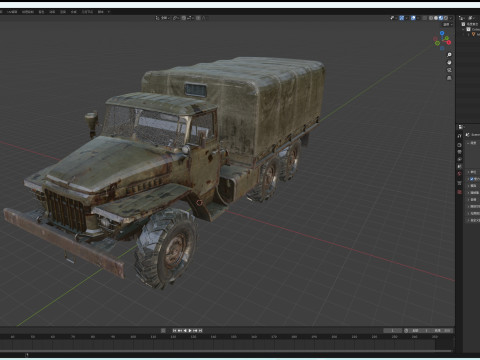Open the properties editor type menu

(461, 127)
